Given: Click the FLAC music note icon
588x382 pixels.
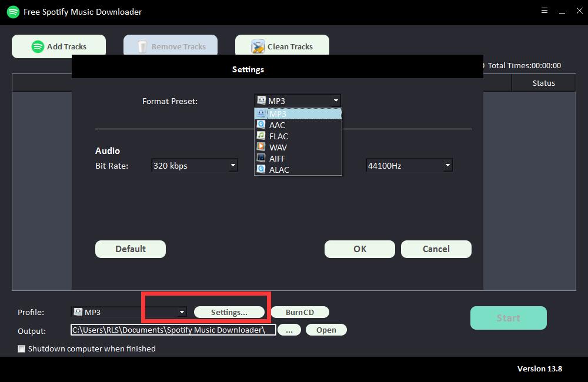Looking at the screenshot, I should 261,136.
